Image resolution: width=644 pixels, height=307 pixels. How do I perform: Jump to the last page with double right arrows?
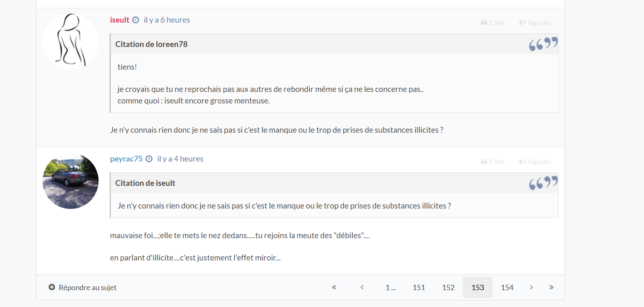pyautogui.click(x=552, y=287)
